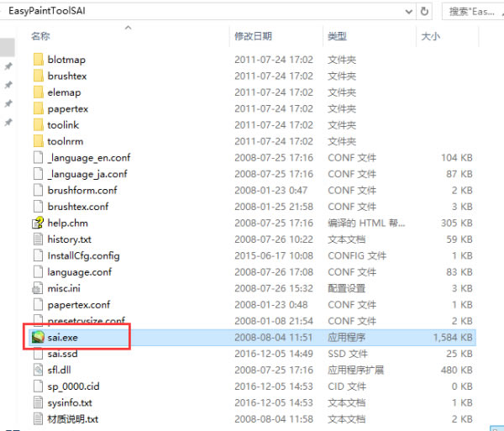Click the 305 KB size of help.chm
504x431 pixels.
[457, 223]
